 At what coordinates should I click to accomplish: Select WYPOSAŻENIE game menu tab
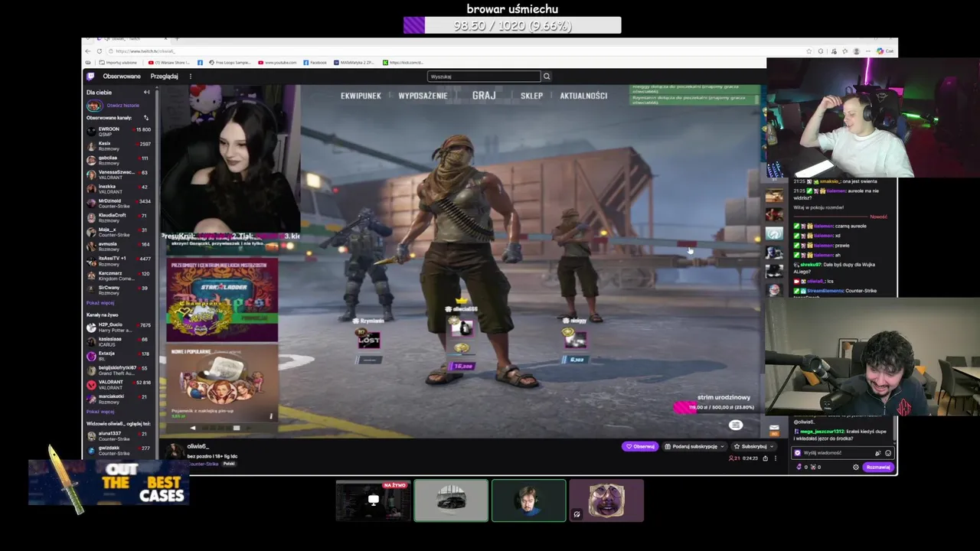423,96
